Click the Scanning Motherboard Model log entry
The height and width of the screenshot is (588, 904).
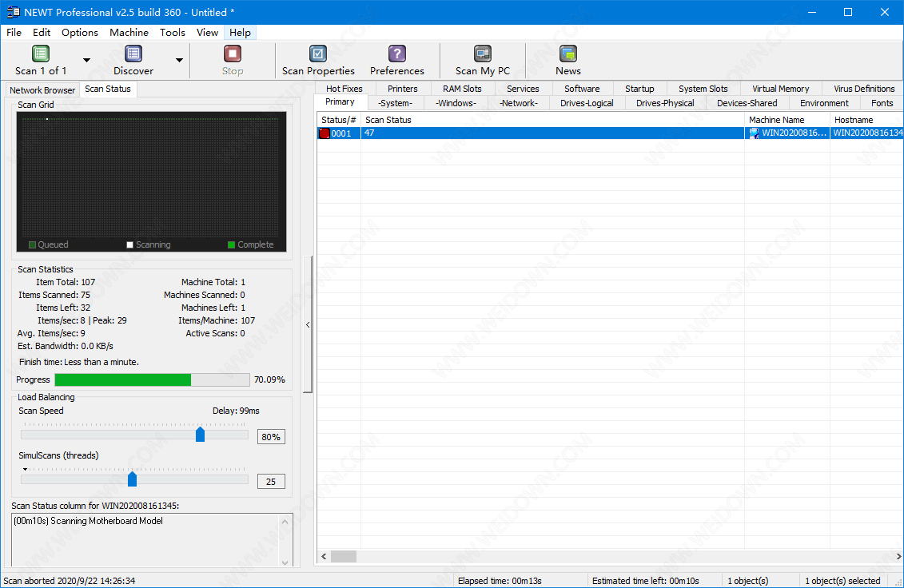88,521
